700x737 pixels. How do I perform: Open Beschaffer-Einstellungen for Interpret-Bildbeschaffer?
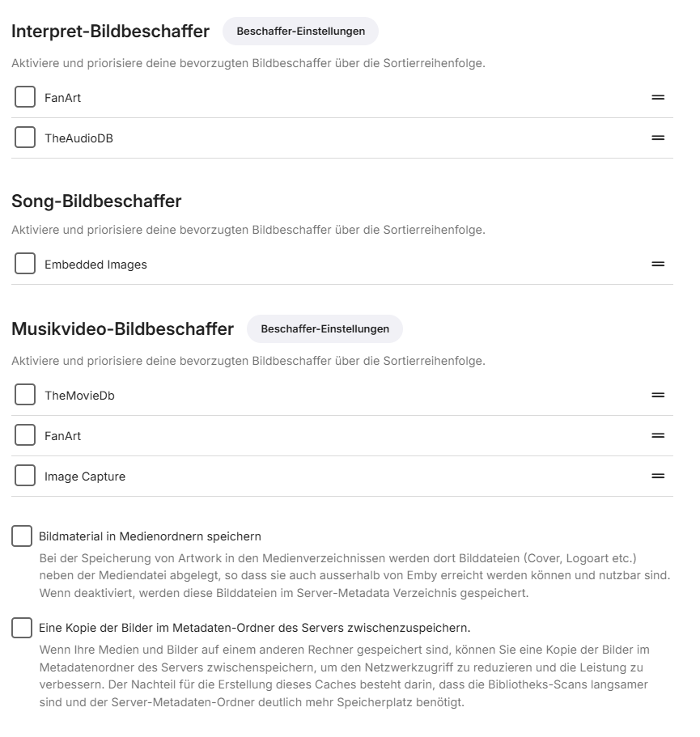[300, 32]
